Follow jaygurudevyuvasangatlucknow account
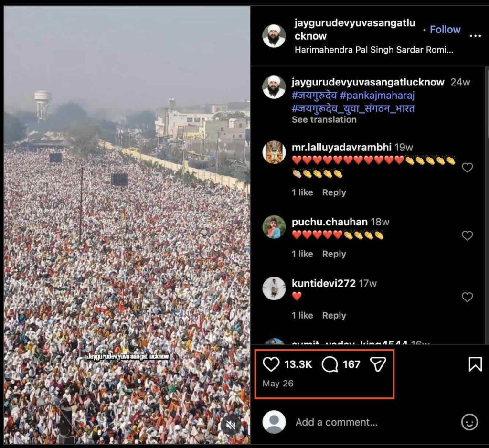The image size is (489, 448). 445,29
